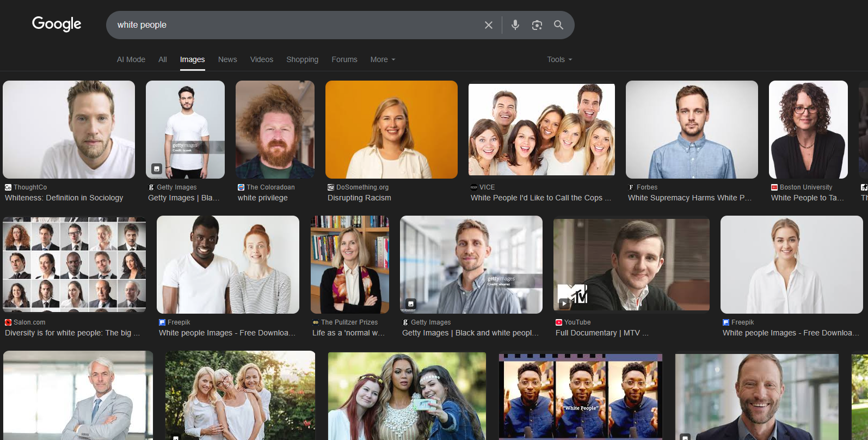
Task: Open search by image camera icon
Action: [537, 25]
